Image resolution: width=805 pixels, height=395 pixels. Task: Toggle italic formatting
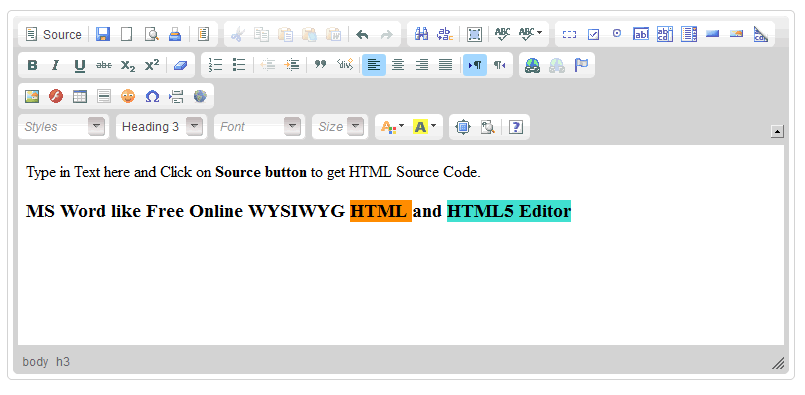(x=55, y=65)
